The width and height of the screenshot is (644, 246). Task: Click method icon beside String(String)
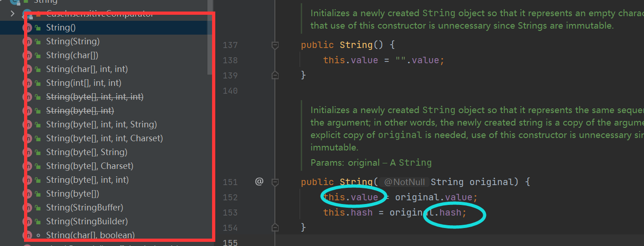pos(27,42)
